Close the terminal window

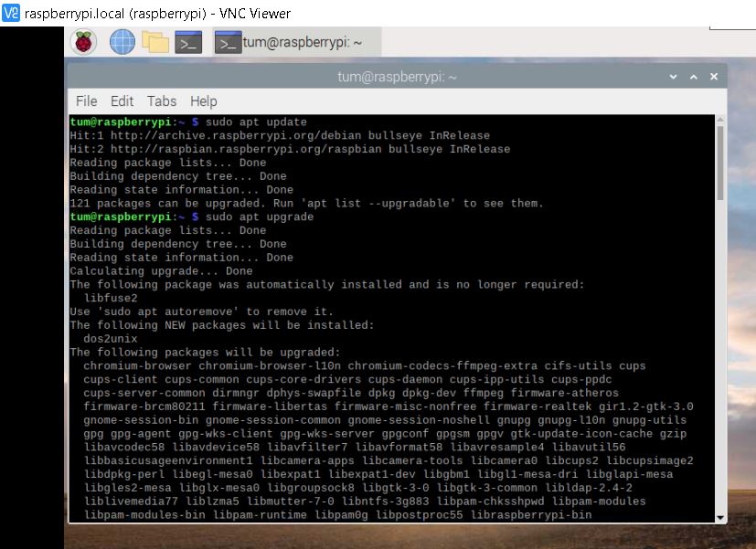tap(713, 78)
